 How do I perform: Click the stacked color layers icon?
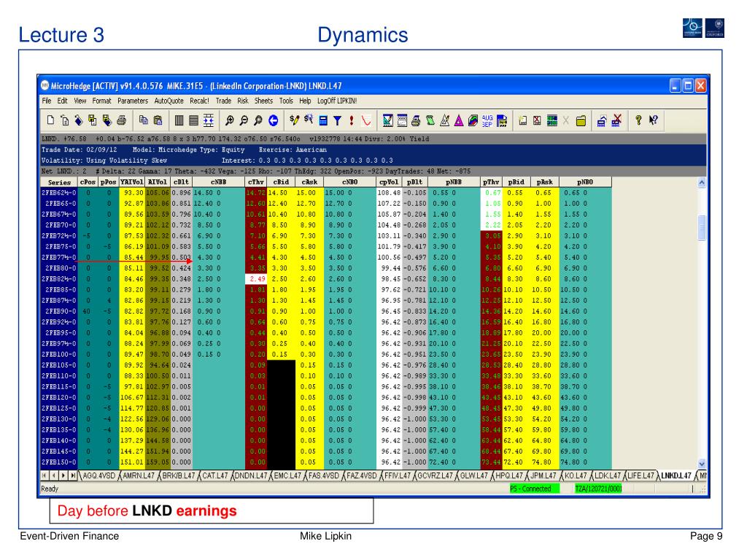point(473,120)
